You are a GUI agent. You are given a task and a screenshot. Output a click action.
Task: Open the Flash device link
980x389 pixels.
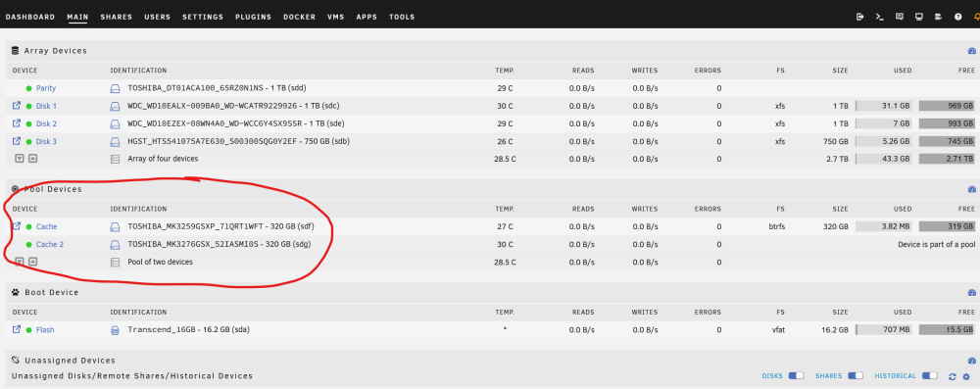[x=45, y=329]
